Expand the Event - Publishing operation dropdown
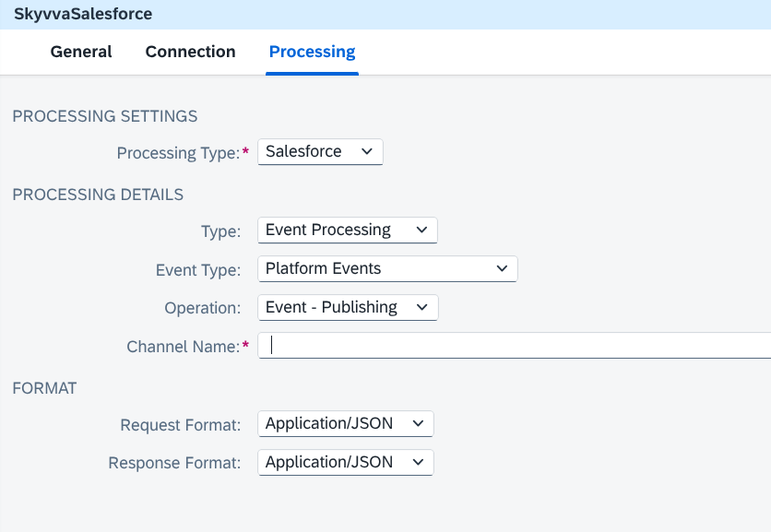771x532 pixels. pos(348,307)
